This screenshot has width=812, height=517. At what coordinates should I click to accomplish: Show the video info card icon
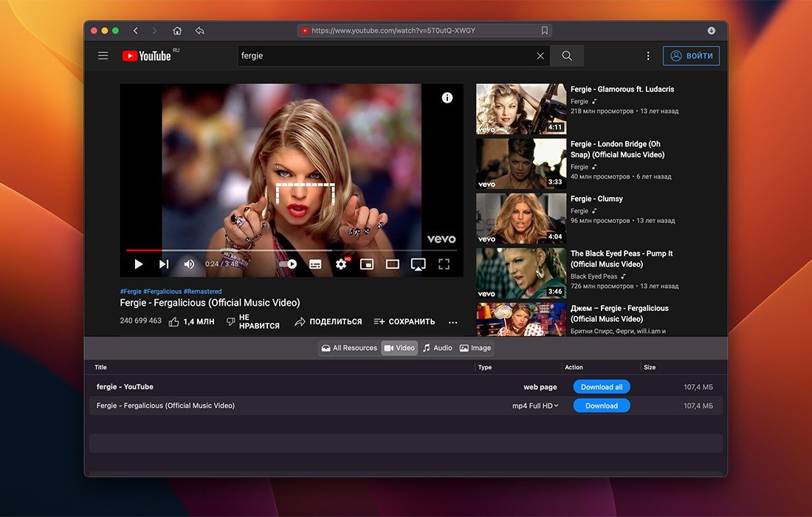pos(447,97)
